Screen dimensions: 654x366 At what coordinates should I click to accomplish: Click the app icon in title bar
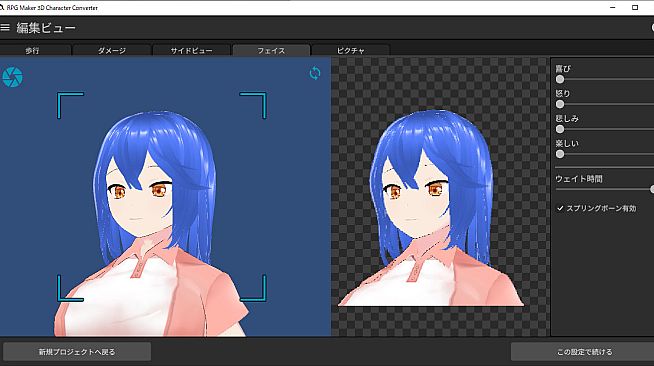2,8
